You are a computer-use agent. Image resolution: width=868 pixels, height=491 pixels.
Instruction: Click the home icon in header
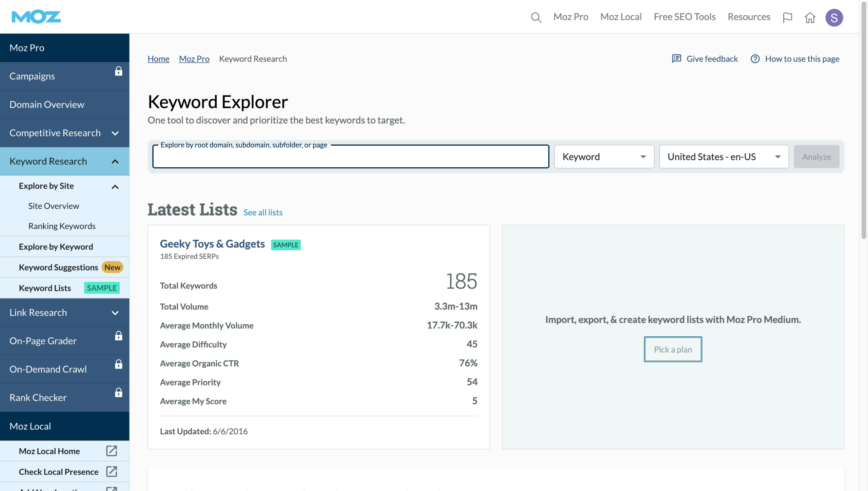click(x=810, y=17)
